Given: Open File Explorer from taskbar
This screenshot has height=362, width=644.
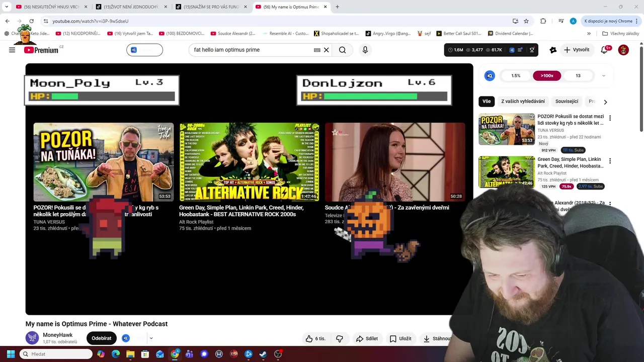Looking at the screenshot, I should 130,354.
